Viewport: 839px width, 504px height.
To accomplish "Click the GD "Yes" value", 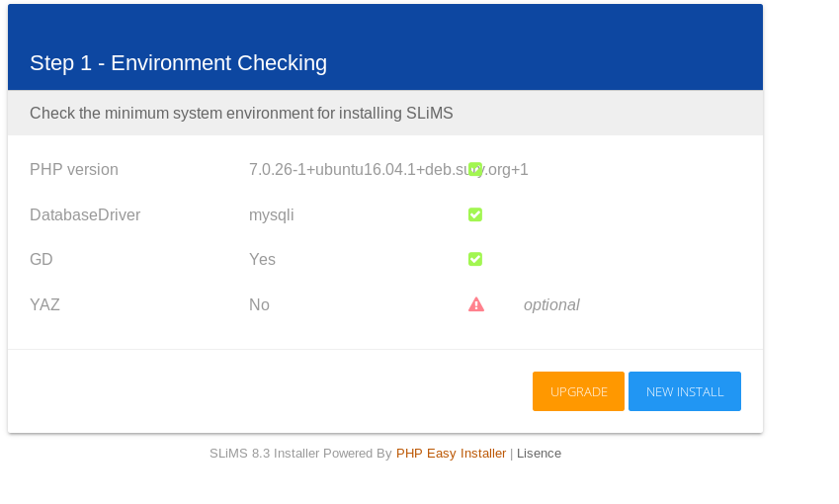I will pyautogui.click(x=262, y=259).
